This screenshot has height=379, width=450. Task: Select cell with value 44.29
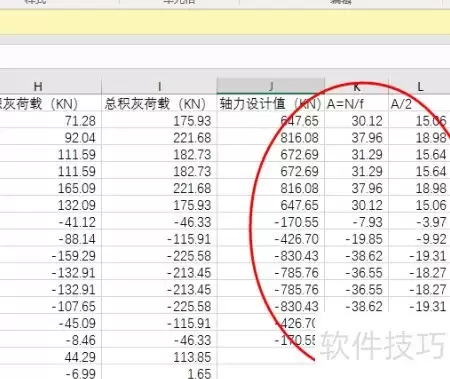coord(51,357)
